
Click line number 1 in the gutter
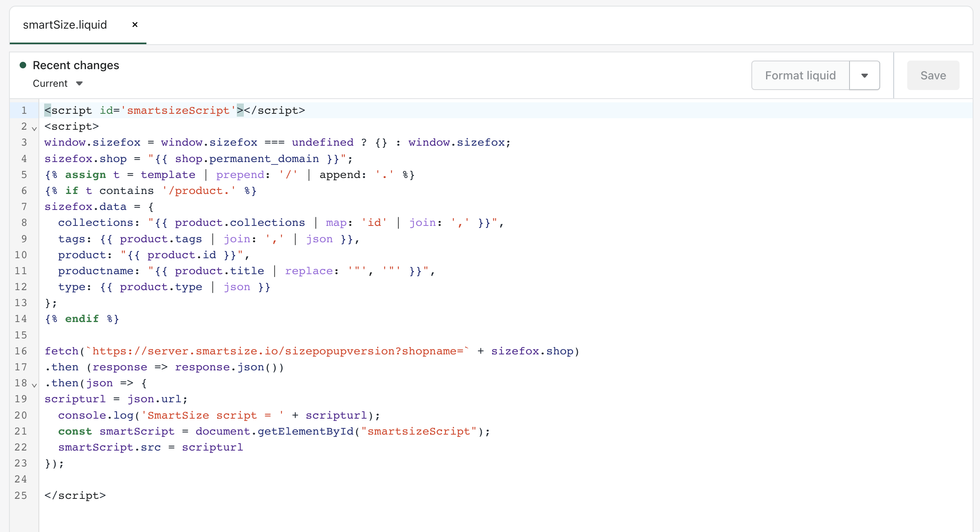coord(24,110)
